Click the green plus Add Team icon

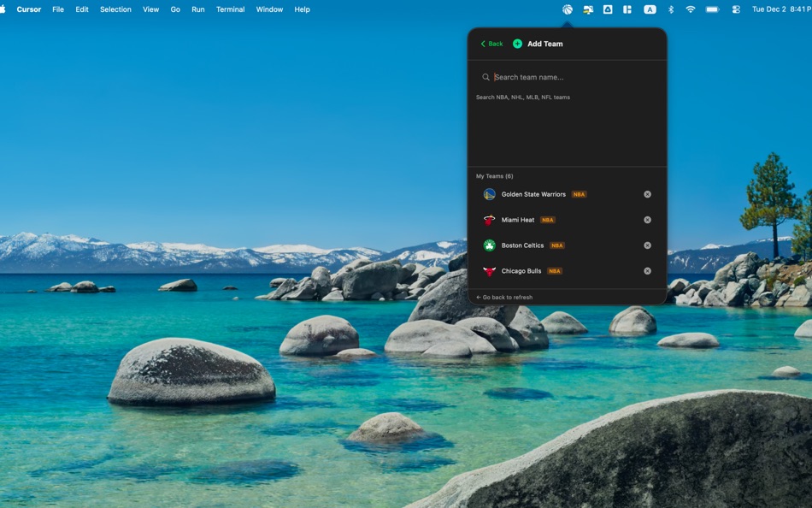[x=517, y=44]
